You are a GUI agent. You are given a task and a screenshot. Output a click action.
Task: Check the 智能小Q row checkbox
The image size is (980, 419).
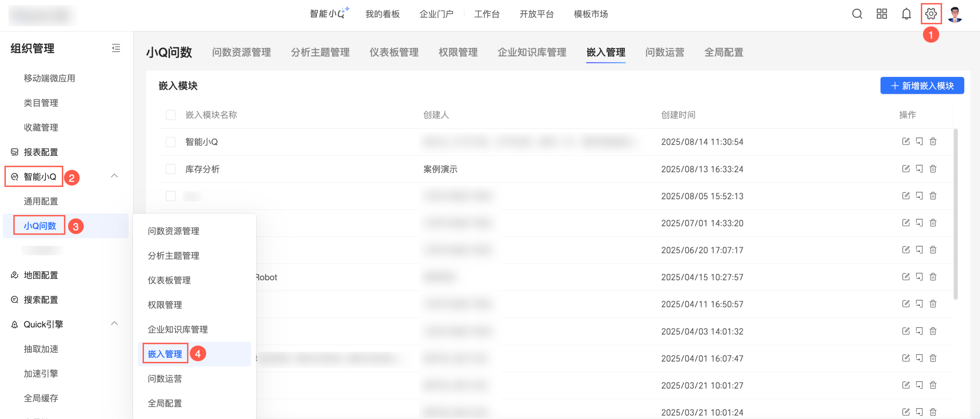click(170, 142)
